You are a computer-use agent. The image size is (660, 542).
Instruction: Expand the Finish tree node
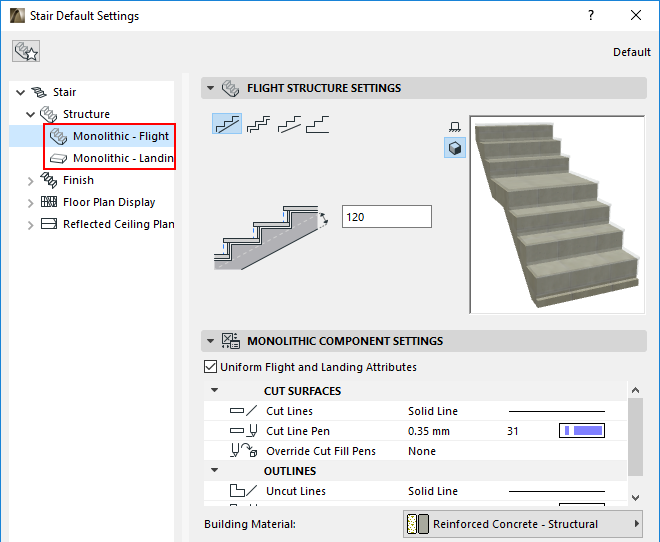(30, 180)
